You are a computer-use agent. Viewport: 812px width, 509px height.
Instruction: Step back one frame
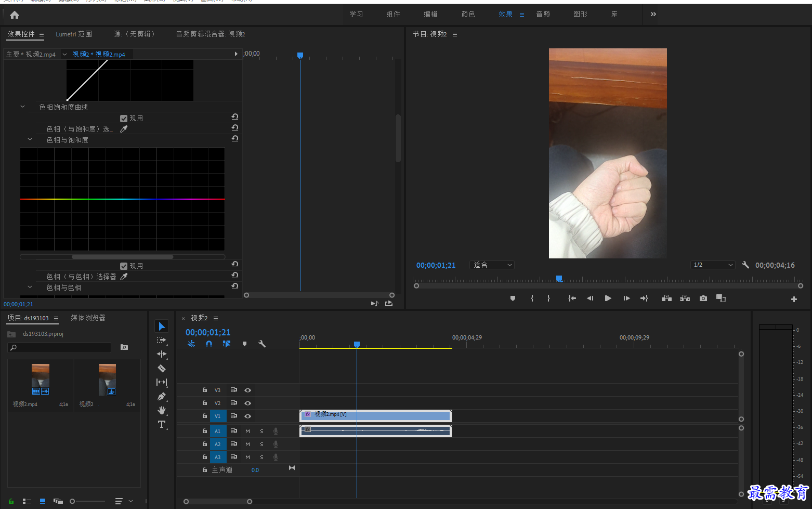pyautogui.click(x=590, y=298)
